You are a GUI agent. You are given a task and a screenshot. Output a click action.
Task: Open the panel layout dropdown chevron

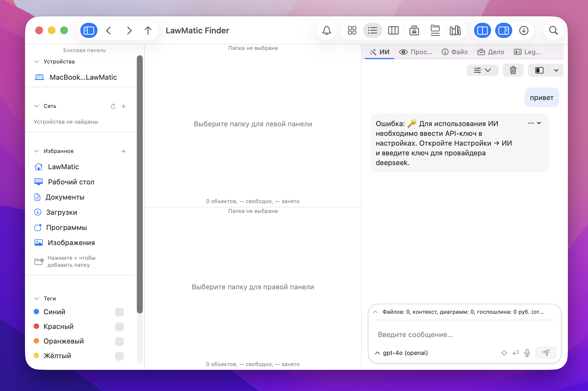coord(556,70)
